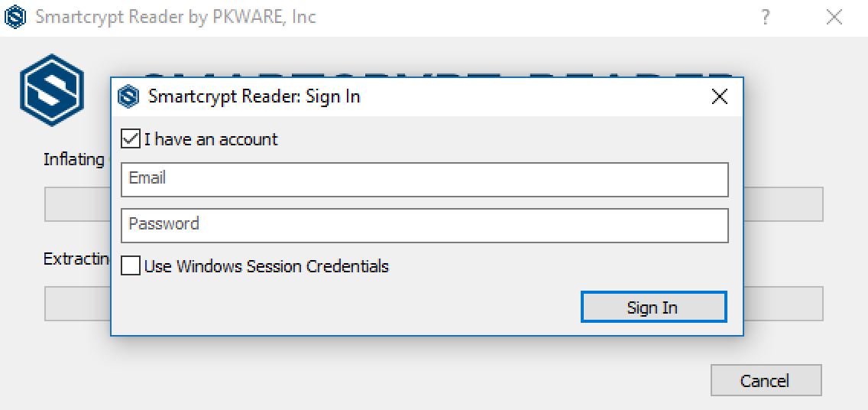Focus the Password input field

[x=424, y=225]
